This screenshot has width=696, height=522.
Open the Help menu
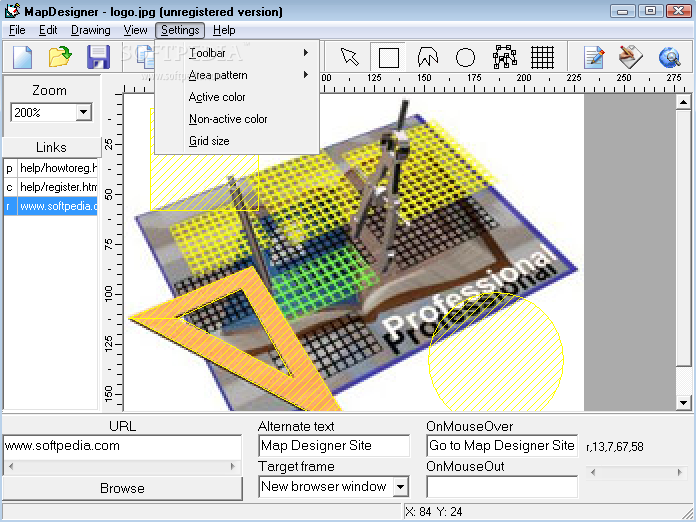(224, 30)
